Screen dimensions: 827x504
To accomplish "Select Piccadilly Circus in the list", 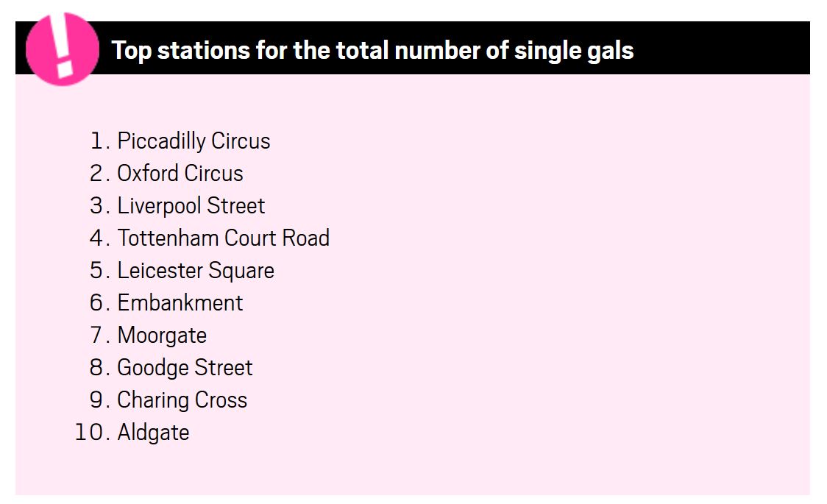I will click(194, 141).
